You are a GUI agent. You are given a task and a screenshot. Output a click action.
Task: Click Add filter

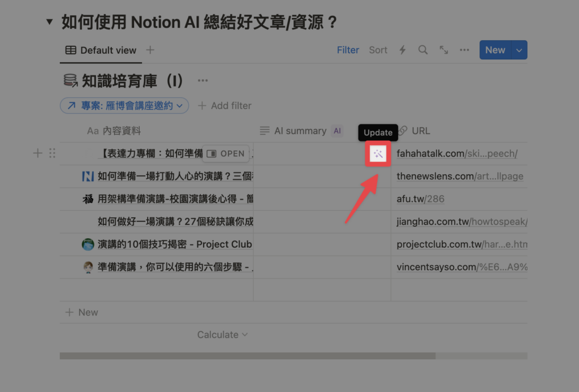224,106
